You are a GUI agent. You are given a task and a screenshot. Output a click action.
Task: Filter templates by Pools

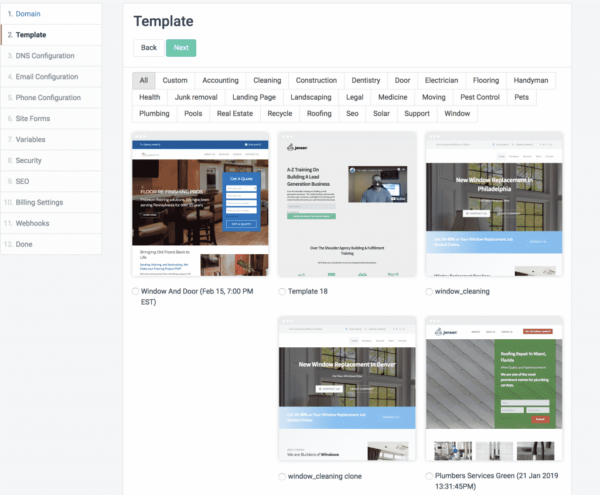pos(193,114)
